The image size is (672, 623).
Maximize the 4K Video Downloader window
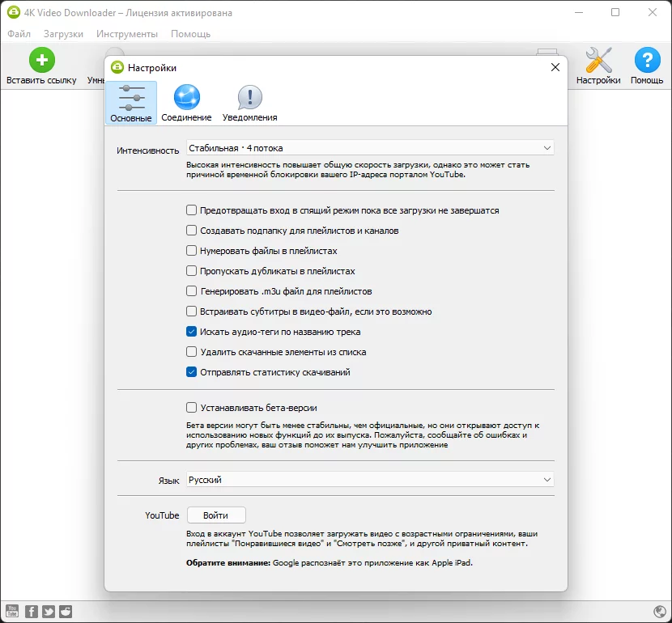pyautogui.click(x=615, y=12)
